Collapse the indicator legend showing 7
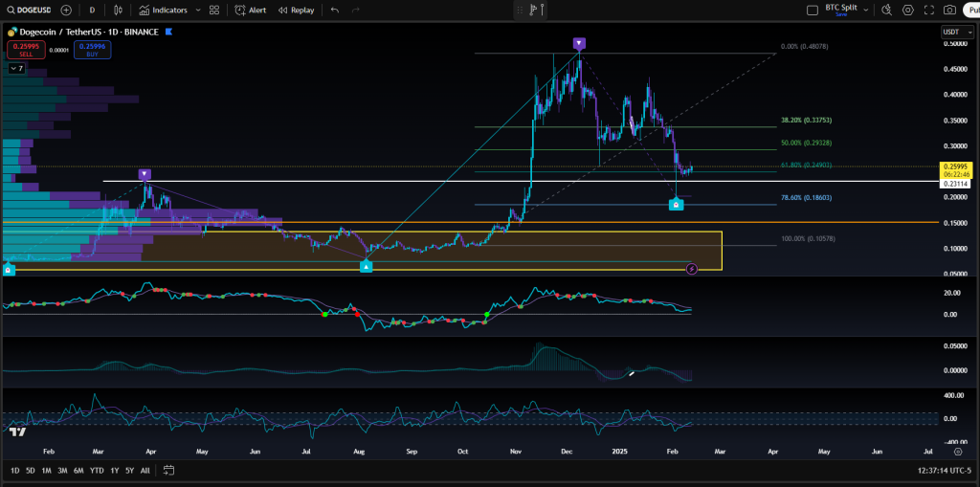 (x=18, y=69)
